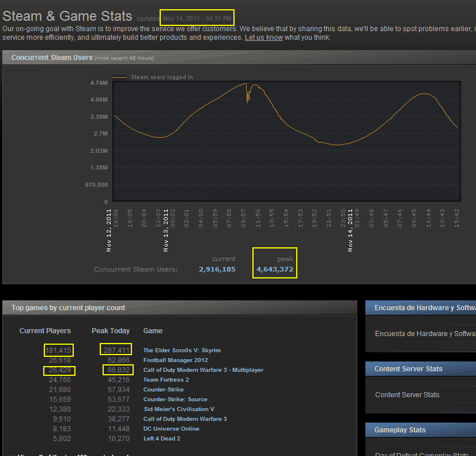Click Civilization V current players 12,380
Image resolution: width=476 pixels, height=456 pixels.
60,409
